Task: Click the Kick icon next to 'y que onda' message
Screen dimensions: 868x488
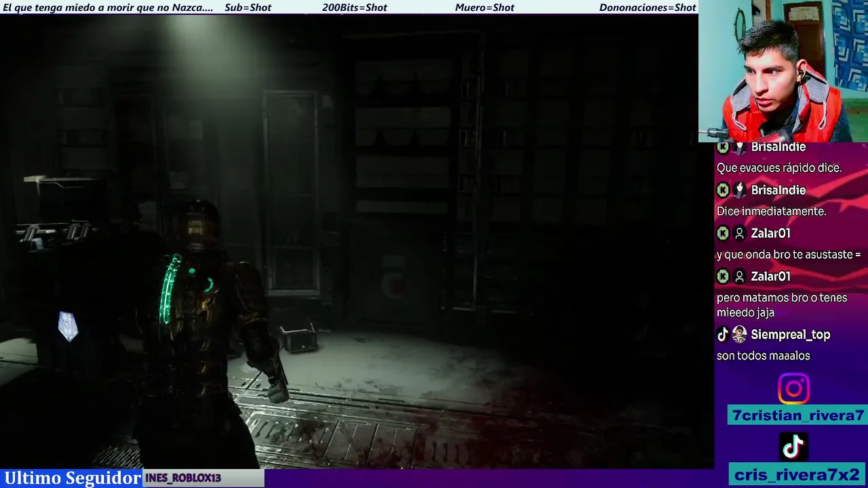Action: [x=723, y=233]
